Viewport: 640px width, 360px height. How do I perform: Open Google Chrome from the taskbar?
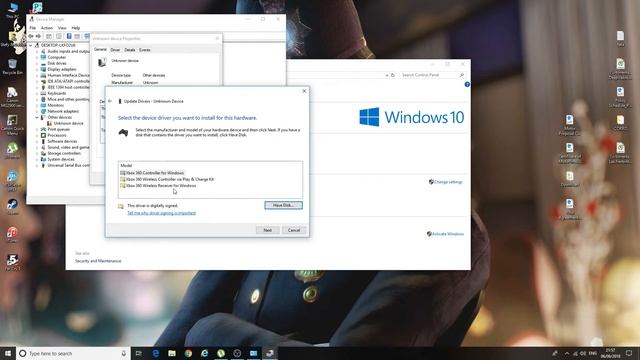(188, 353)
